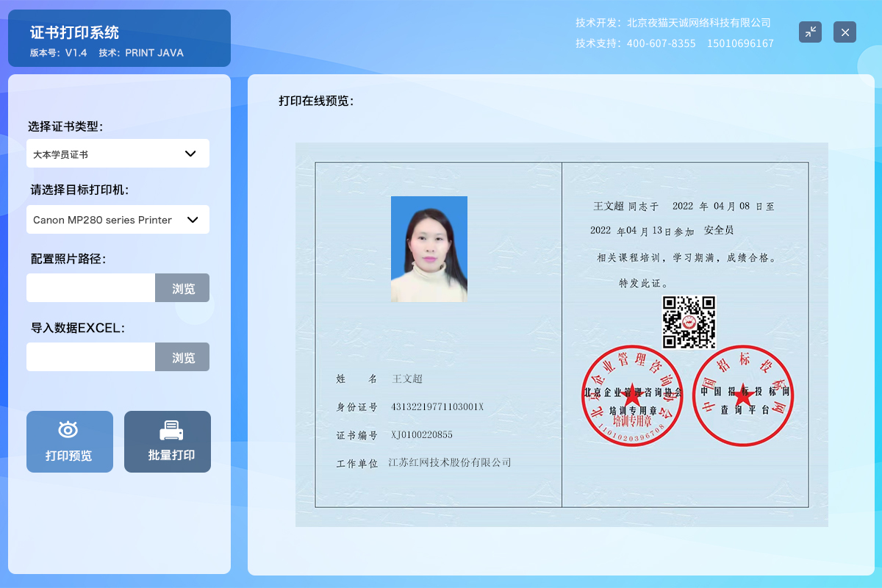Start batch printing with 批量打印
This screenshot has height=588, width=882.
click(167, 441)
